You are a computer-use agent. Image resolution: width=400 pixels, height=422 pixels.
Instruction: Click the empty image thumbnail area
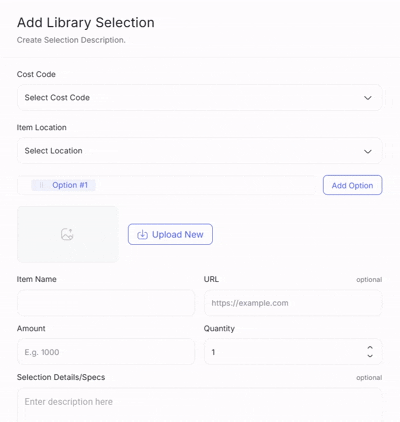click(x=68, y=234)
